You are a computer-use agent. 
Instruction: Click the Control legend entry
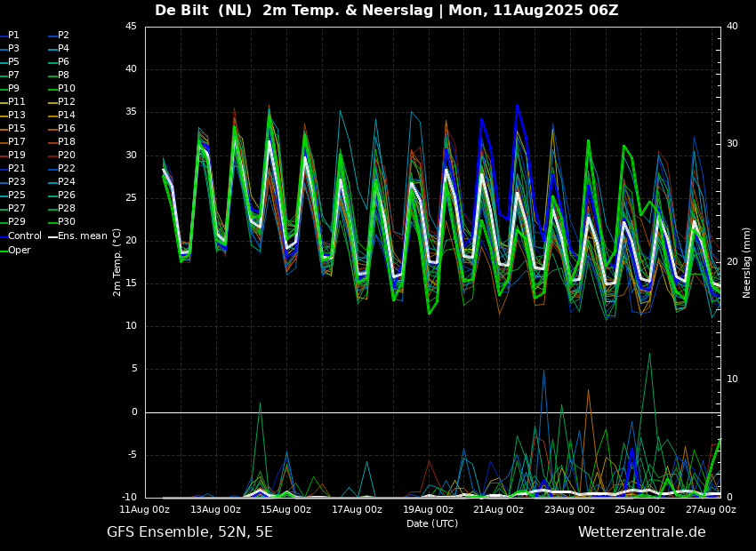click(20, 236)
